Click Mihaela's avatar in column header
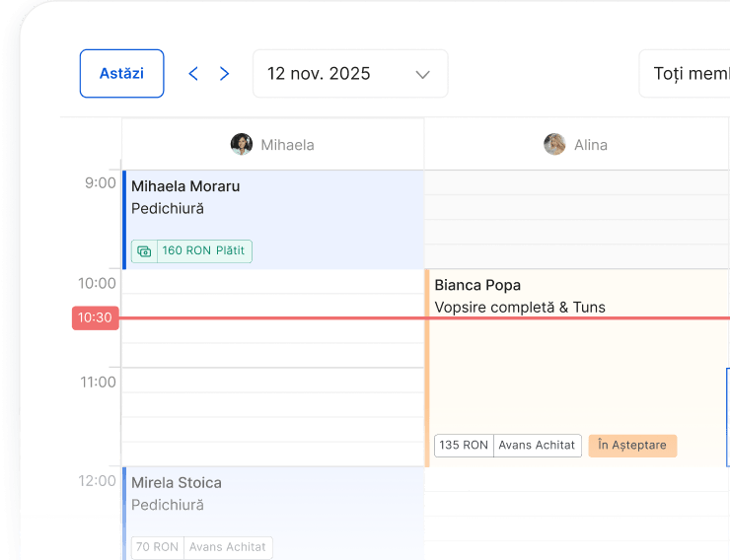 (x=242, y=144)
